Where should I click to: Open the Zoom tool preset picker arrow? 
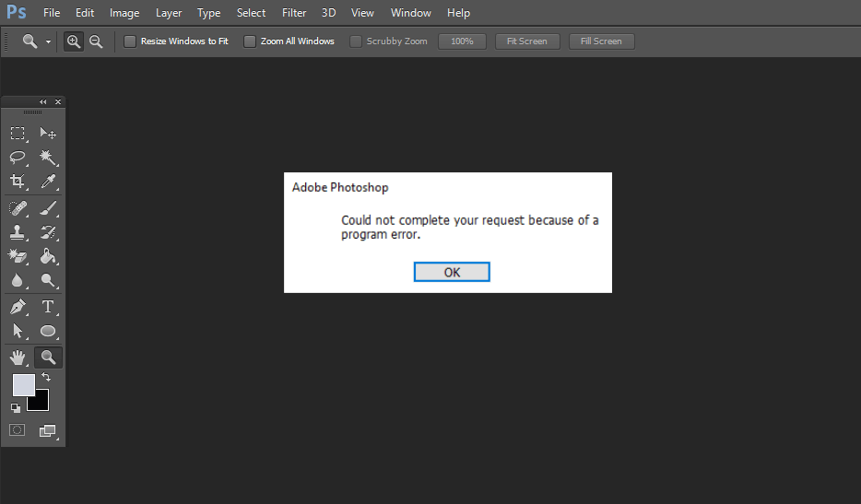click(x=48, y=41)
